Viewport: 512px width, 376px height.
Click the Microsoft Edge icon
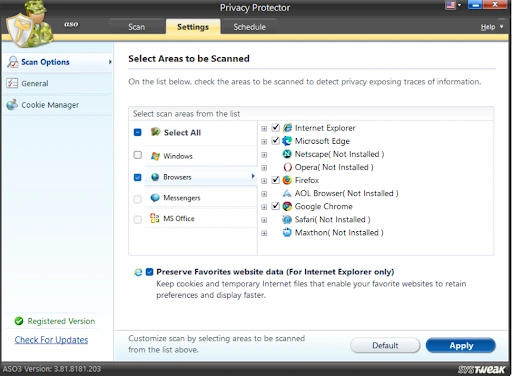click(x=287, y=141)
